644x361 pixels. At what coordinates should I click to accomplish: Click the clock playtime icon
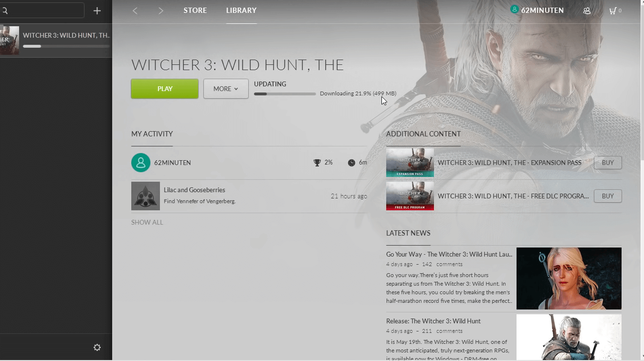pyautogui.click(x=351, y=163)
